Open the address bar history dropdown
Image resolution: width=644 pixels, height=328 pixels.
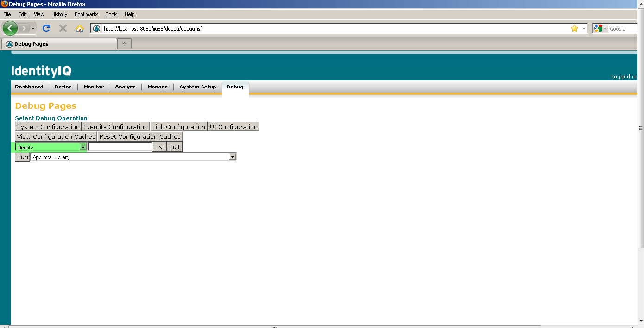pos(584,29)
